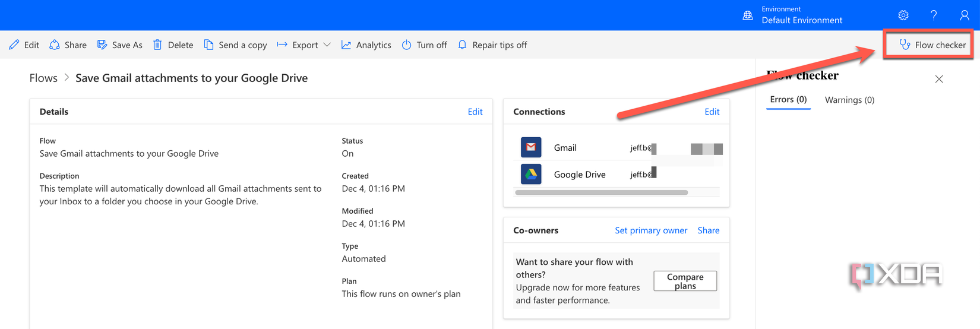Click the Save As icon
Screen dimensions: 980x329
coord(102,45)
